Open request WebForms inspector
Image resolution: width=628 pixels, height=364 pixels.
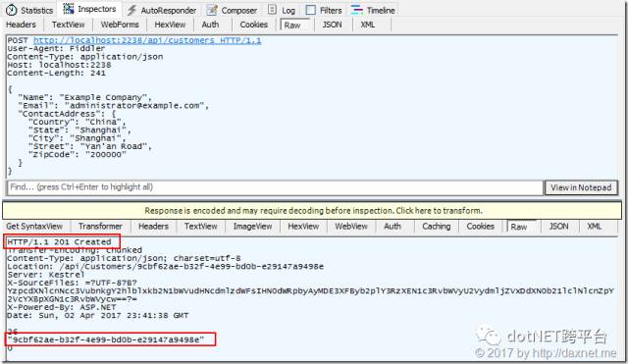(120, 25)
